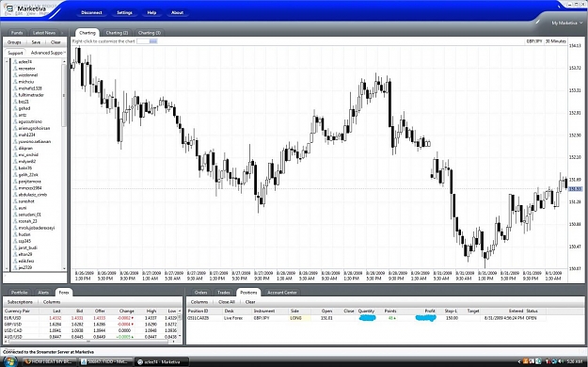Viewport: 588px width, 367px height.
Task: Open Settings from the top bar
Action: tap(124, 13)
